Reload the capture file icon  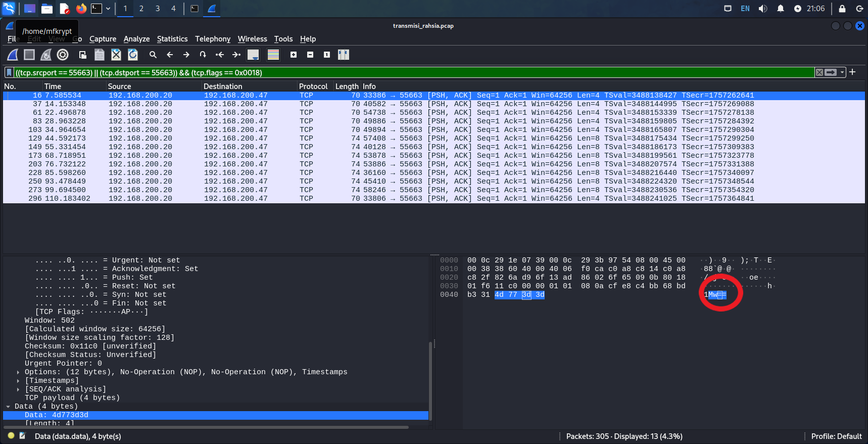[133, 55]
